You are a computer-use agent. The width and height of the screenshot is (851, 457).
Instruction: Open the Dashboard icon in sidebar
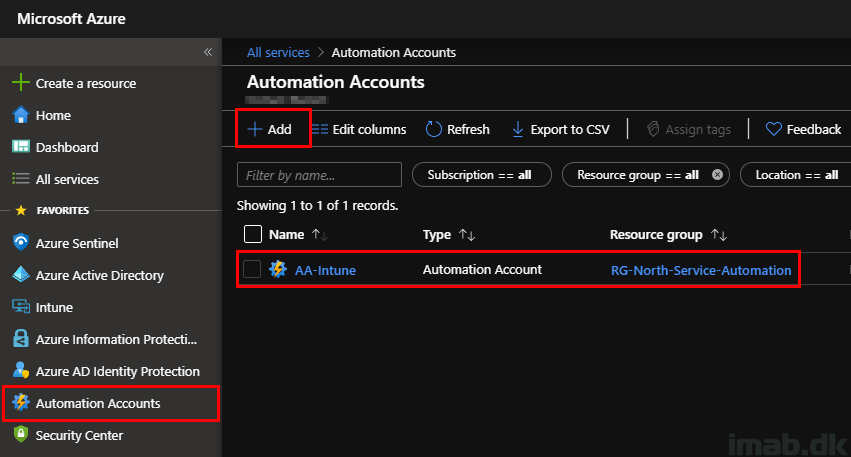tap(21, 147)
